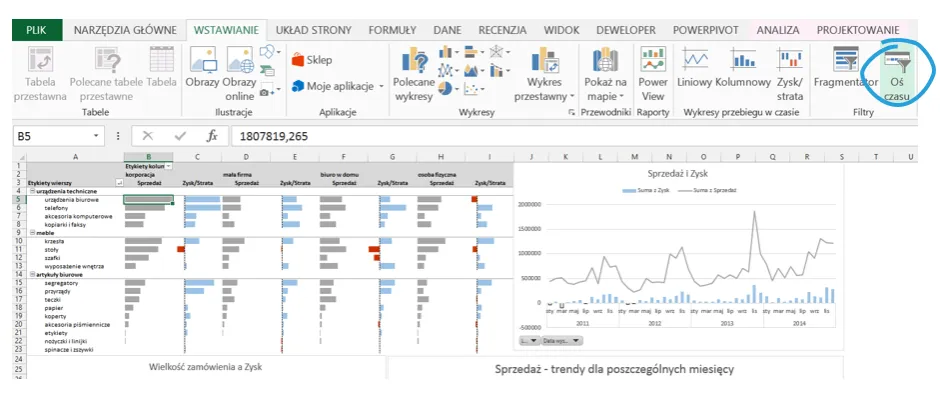Switch to RECENZJA tab
The width and height of the screenshot is (940, 415).
coord(502,29)
